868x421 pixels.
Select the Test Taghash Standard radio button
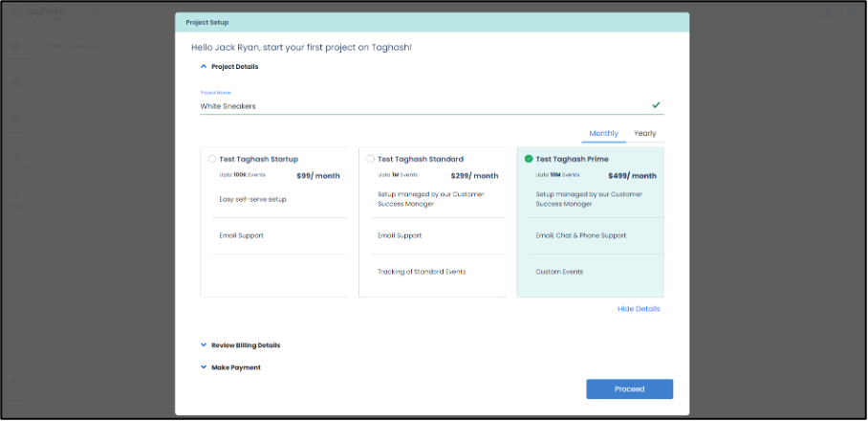[x=370, y=159]
